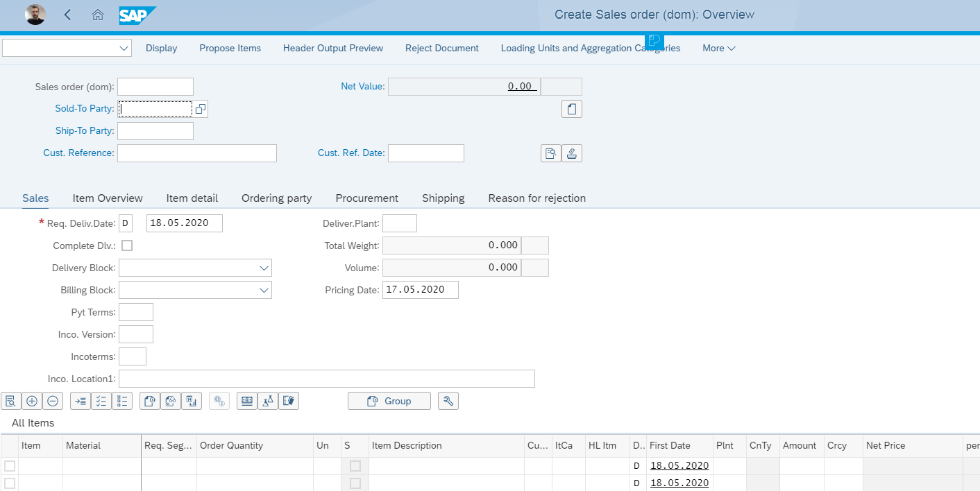Expand the Delivery Block dropdown
This screenshot has height=491, width=980.
264,268
